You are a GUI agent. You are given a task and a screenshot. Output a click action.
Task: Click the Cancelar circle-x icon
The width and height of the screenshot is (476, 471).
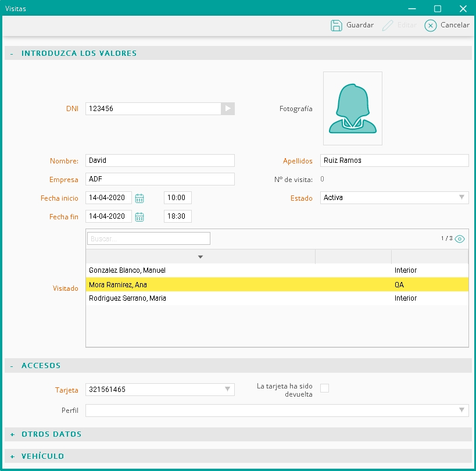[430, 26]
